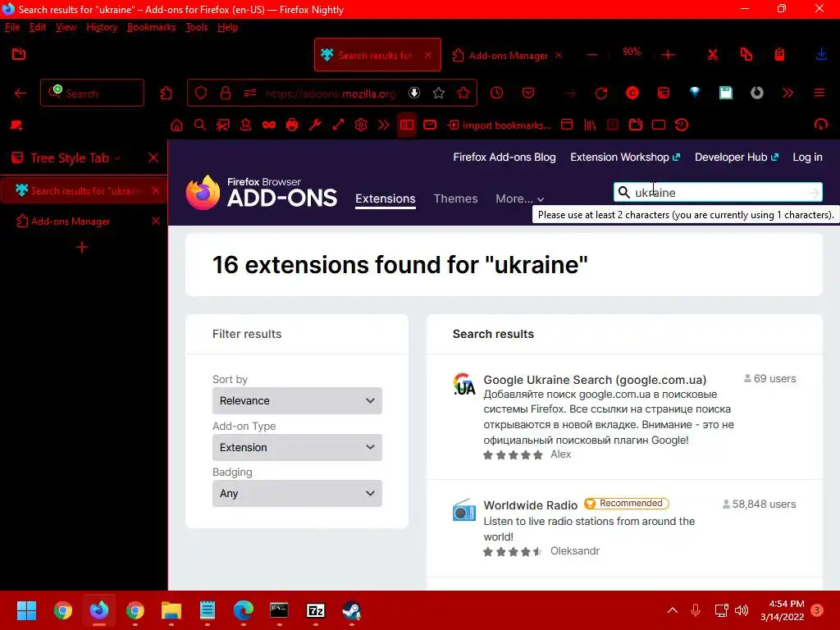This screenshot has width=840, height=630.
Task: Go back with the left arrow button
Action: 21,94
